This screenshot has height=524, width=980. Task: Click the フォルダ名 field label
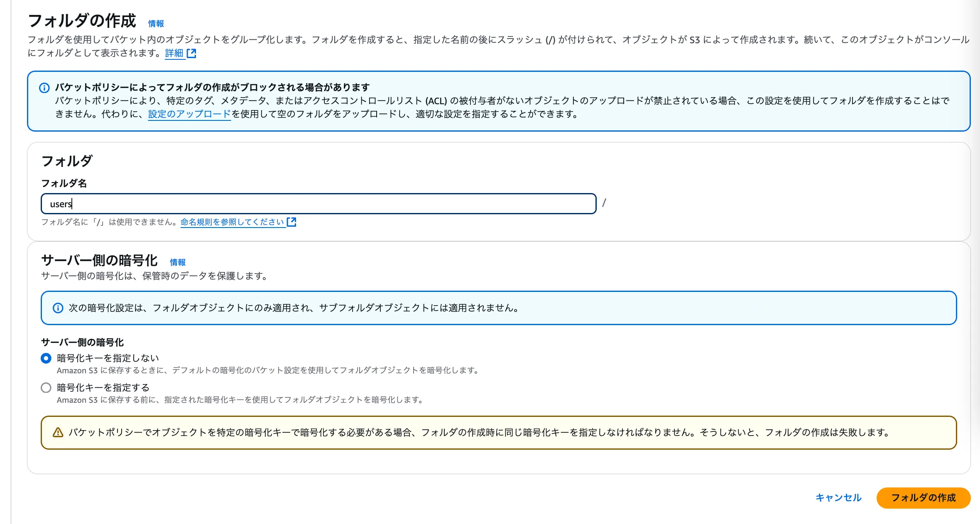64,184
